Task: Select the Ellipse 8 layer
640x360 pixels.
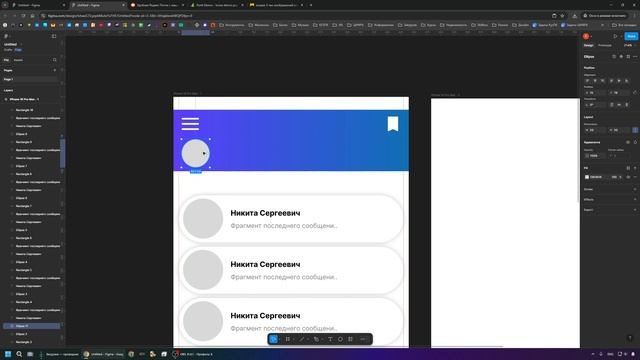Action: point(32,134)
